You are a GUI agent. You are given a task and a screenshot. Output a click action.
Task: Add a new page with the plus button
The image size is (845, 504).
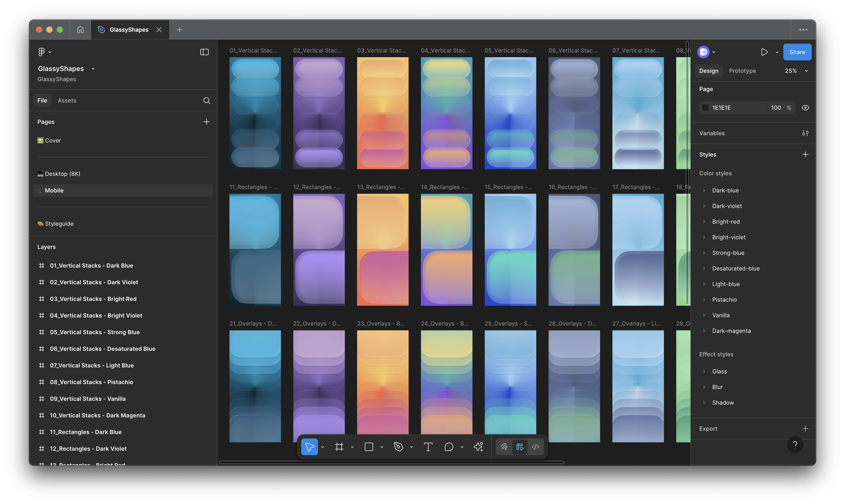[x=207, y=122]
